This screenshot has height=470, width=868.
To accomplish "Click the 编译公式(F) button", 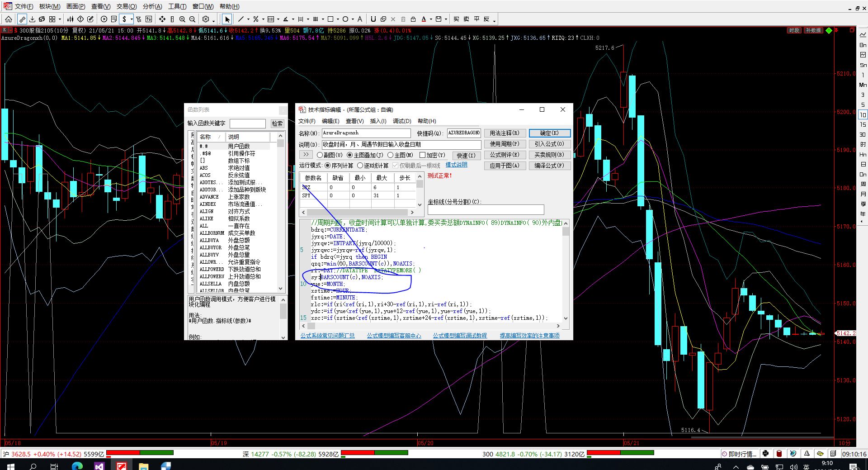I will tap(550, 166).
